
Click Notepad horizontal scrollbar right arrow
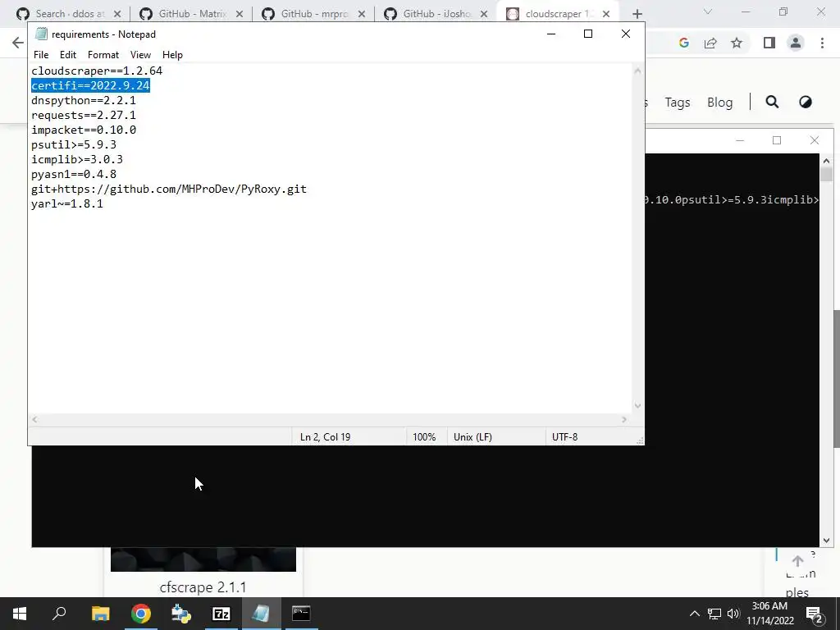click(x=624, y=419)
